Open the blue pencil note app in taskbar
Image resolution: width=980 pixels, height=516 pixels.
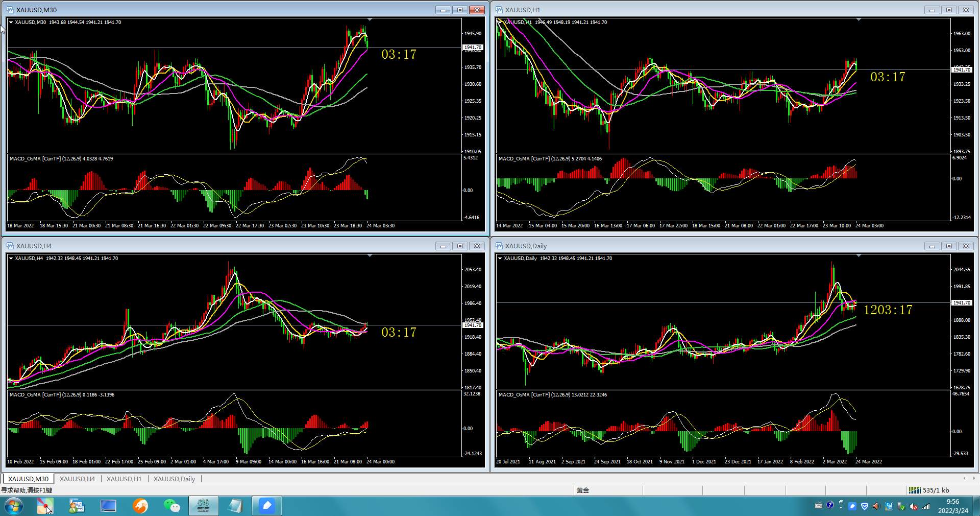267,506
